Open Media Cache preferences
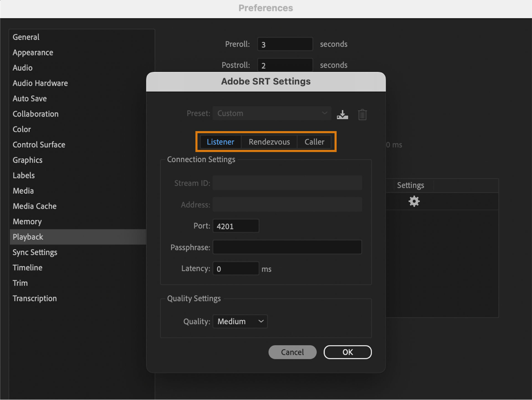 coord(34,206)
